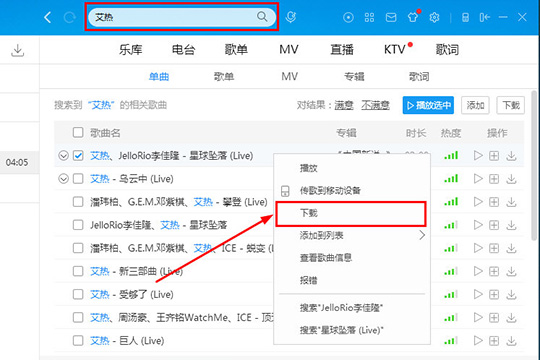This screenshot has height=360, width=540.
Task: Click the 下载 button above results
Action: tap(511, 105)
